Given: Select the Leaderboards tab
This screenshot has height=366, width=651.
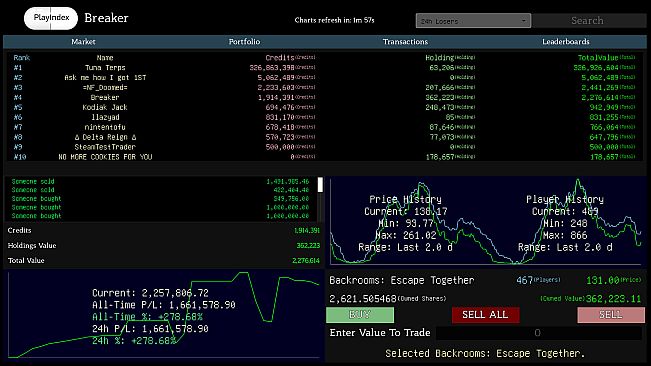Looking at the screenshot, I should [x=565, y=41].
